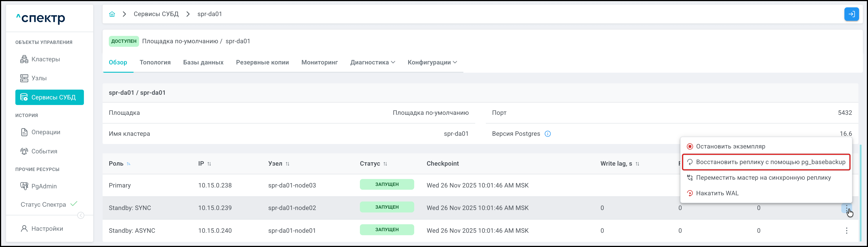Viewport: 868px width, 247px height.
Task: Open Настройки in the sidebar
Action: pos(47,229)
